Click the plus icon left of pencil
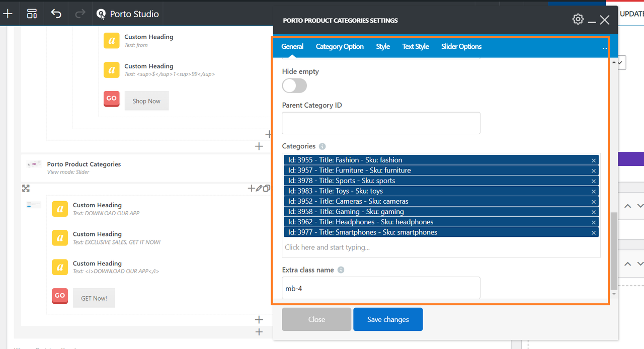The height and width of the screenshot is (349, 644). (x=252, y=189)
